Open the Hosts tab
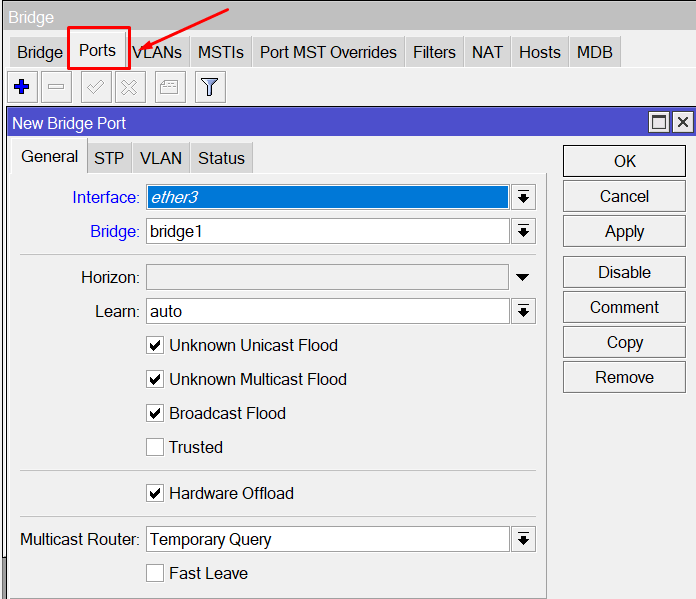696x599 pixels. (x=540, y=52)
